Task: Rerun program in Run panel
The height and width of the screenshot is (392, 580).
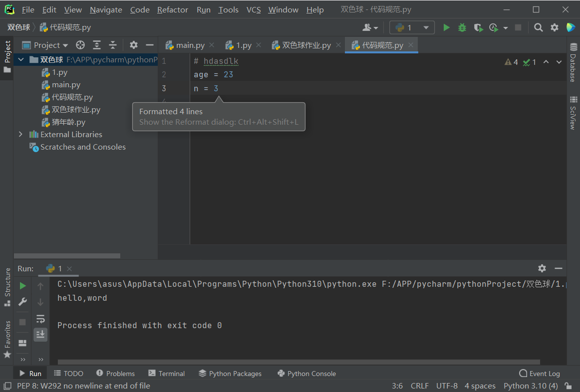Action: click(x=22, y=286)
